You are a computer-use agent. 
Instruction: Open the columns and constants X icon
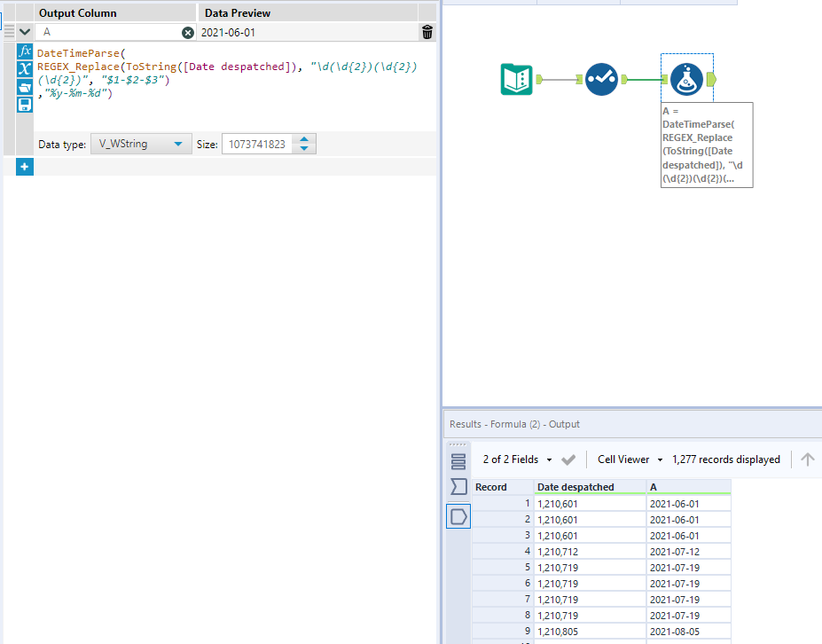point(25,68)
